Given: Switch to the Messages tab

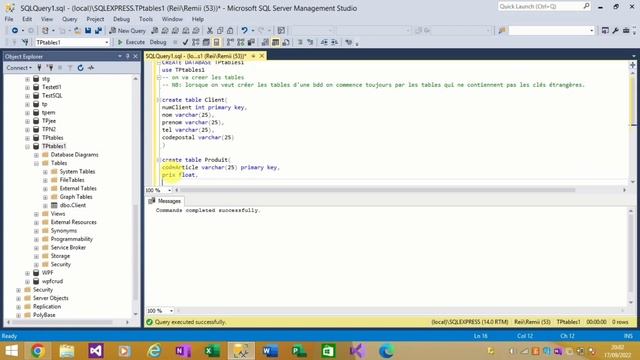Looking at the screenshot, I should tap(165, 201).
